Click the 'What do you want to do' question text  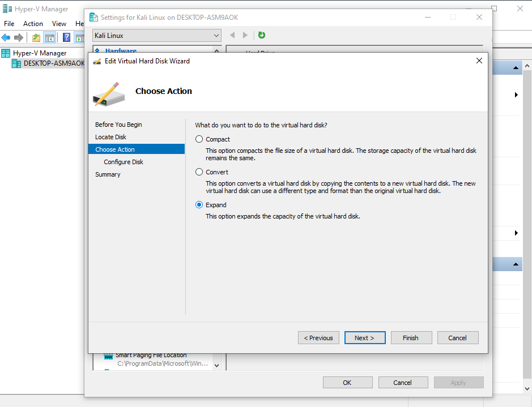261,125
